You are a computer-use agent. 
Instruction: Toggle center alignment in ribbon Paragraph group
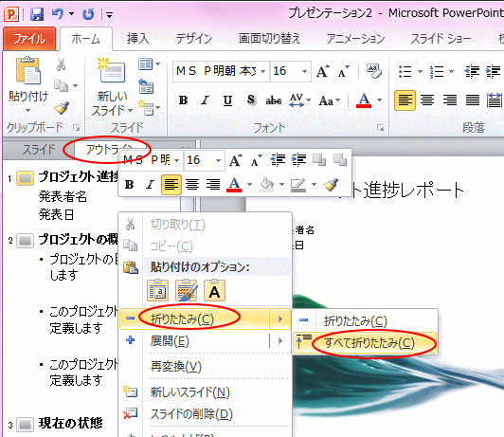tap(427, 100)
